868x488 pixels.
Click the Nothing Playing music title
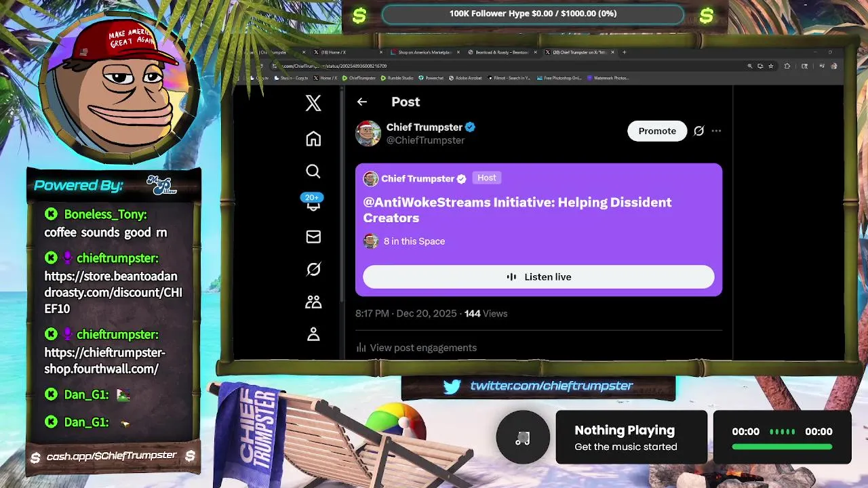(x=625, y=430)
